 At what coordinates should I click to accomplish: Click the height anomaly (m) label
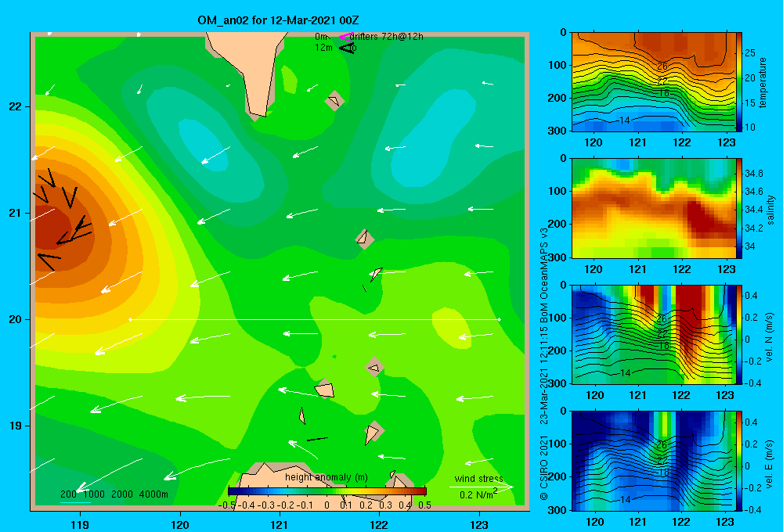326,477
